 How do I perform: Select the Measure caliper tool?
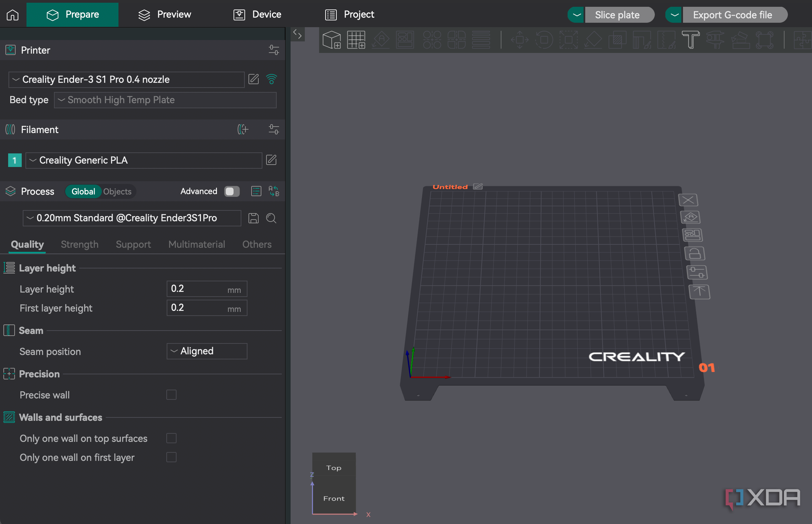pyautogui.click(x=715, y=40)
